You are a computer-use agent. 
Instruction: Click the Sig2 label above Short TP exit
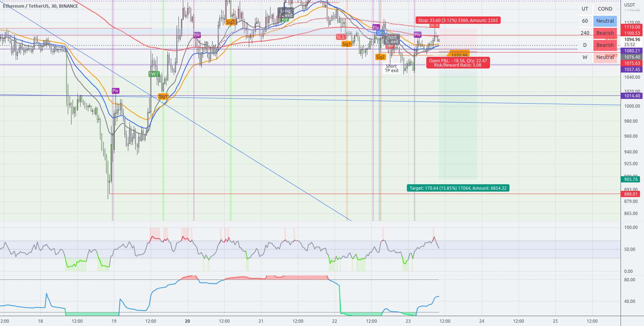point(380,57)
